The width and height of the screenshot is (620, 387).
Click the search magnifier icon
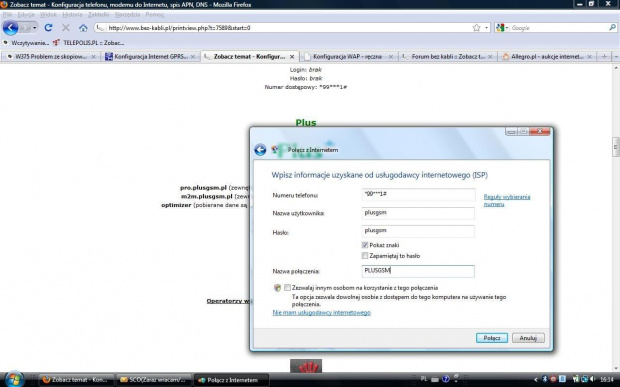tap(612, 27)
